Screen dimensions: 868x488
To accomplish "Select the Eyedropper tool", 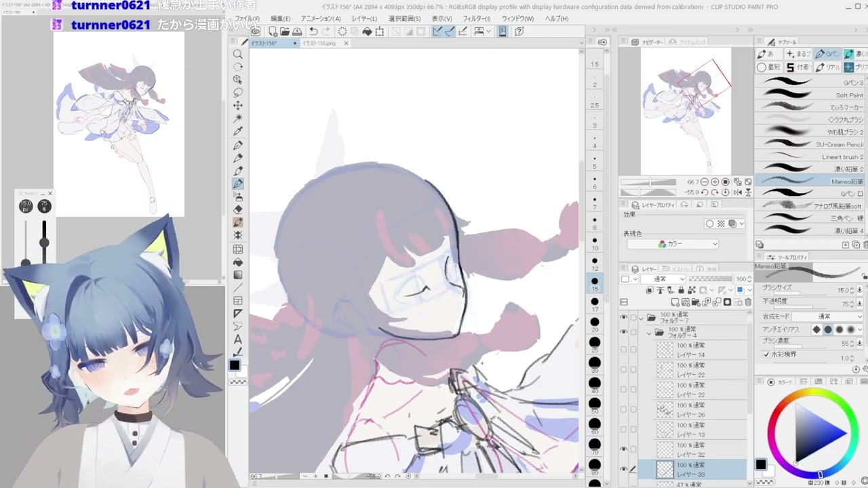I will tap(238, 131).
